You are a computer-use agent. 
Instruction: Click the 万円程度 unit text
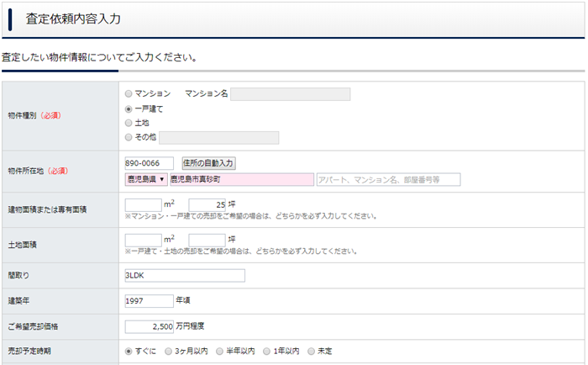190,326
